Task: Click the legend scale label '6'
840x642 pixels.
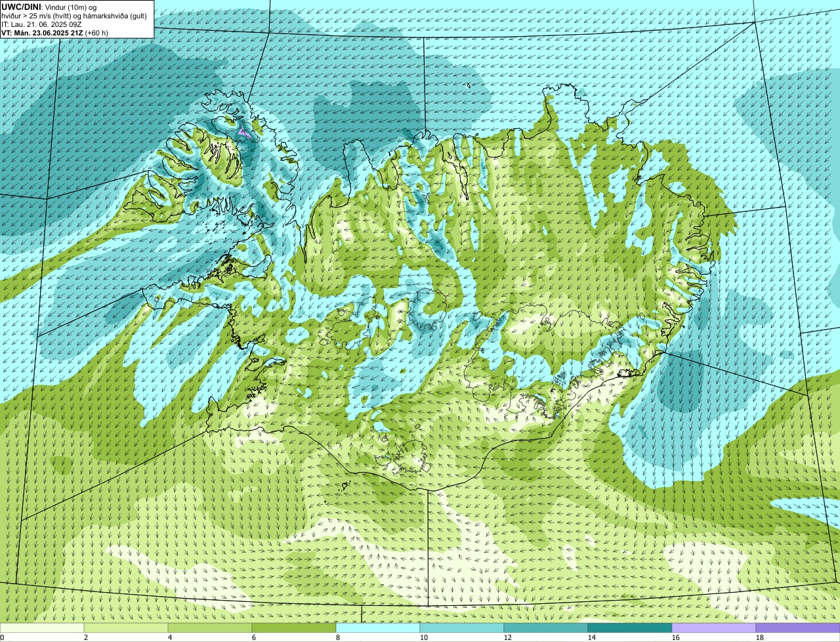Action: (x=254, y=637)
